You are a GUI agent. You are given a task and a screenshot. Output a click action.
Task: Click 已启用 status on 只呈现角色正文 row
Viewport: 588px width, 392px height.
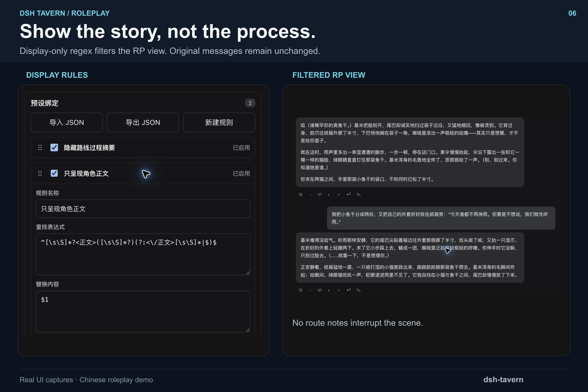pos(241,173)
